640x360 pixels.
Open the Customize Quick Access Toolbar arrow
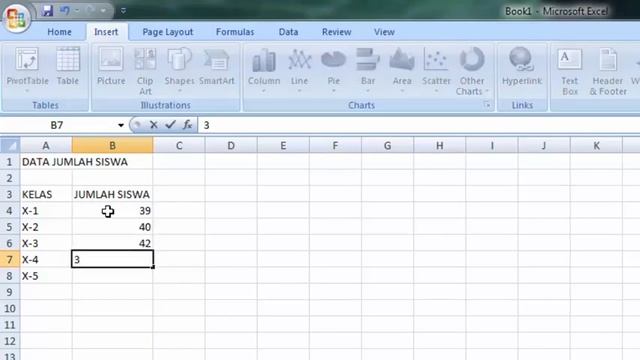[x=123, y=11]
